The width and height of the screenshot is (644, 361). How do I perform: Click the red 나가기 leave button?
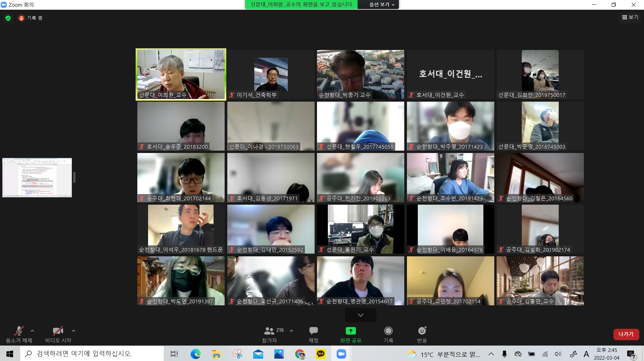click(626, 334)
